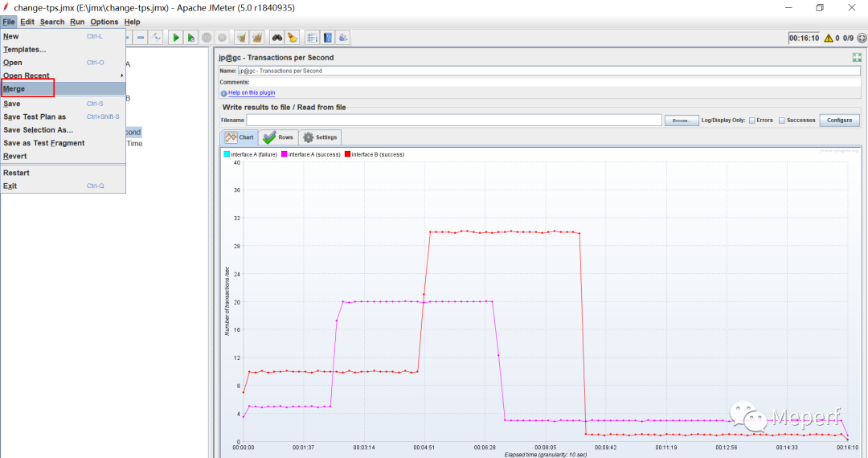Open the Edit menu
Screen dimensions: 868x458
(x=27, y=22)
